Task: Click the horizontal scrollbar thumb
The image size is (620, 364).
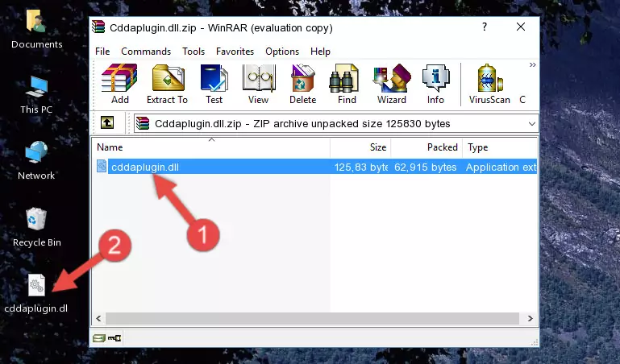Action: click(312, 318)
